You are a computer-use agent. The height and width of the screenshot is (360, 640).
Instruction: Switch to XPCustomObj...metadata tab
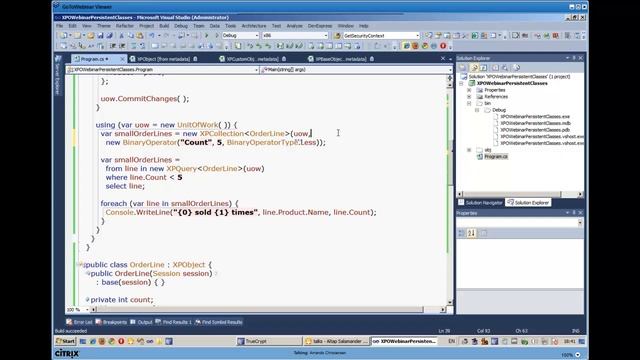(x=252, y=59)
